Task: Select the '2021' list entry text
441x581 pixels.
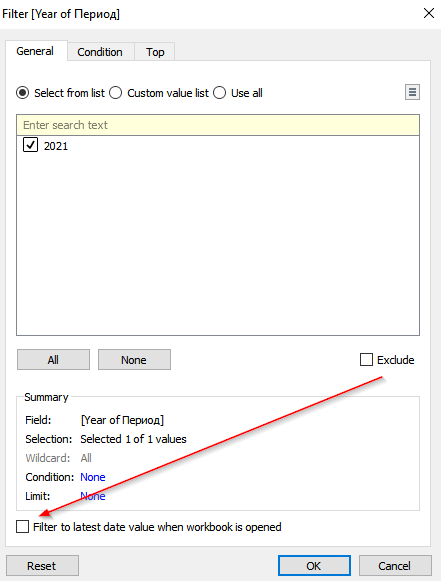Action: (56, 146)
